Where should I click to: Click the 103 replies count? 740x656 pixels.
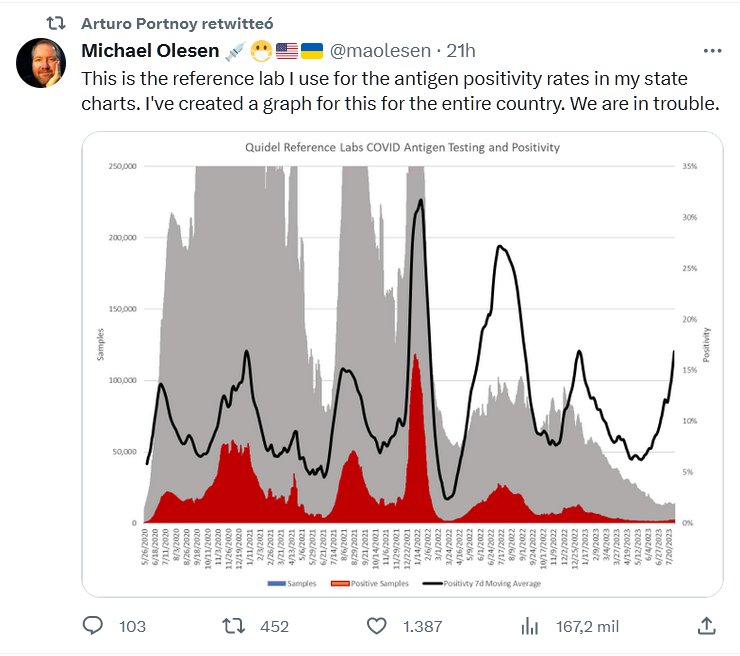point(132,626)
